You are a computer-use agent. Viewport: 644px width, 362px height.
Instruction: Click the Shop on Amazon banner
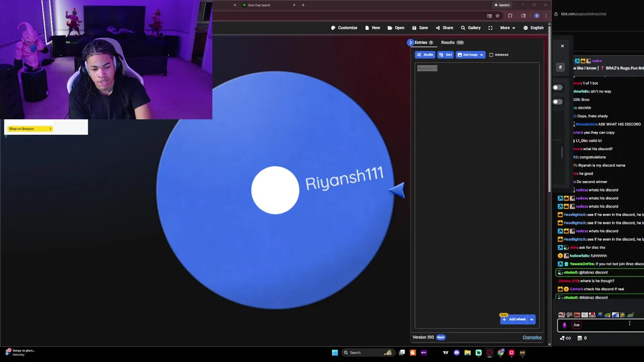[30, 129]
